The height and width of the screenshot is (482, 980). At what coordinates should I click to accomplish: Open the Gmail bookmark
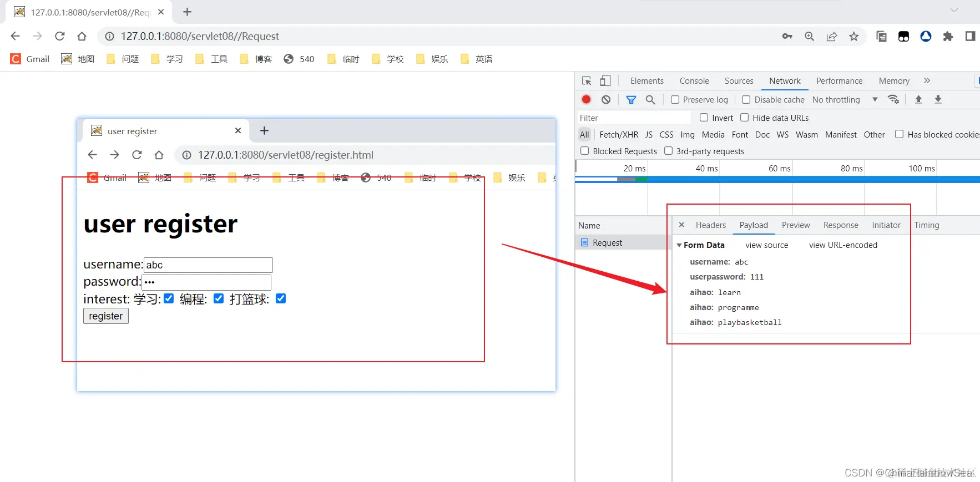pos(30,59)
